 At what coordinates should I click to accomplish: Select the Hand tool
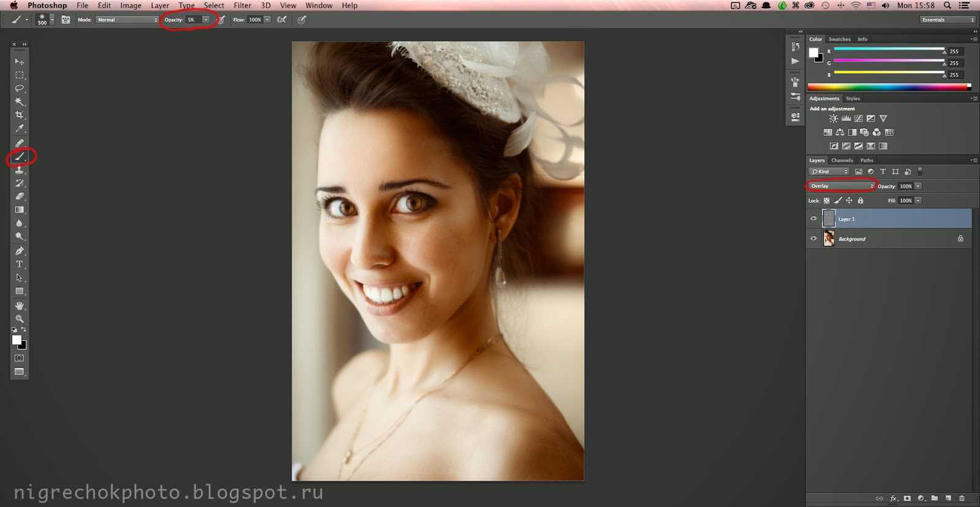20,305
